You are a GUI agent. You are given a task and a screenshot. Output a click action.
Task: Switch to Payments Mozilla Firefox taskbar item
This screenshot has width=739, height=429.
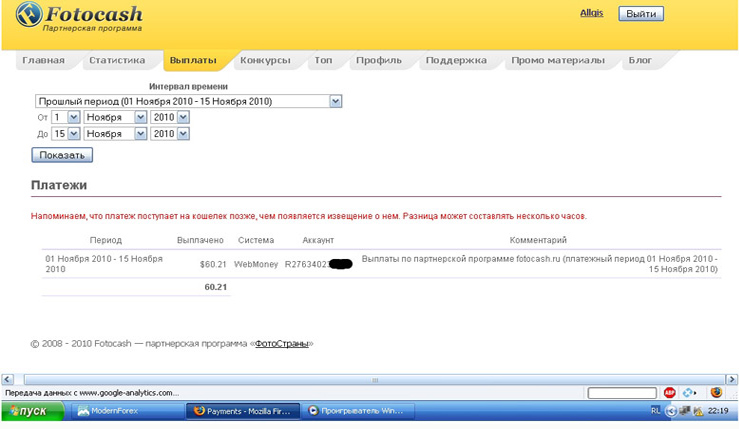click(x=243, y=411)
